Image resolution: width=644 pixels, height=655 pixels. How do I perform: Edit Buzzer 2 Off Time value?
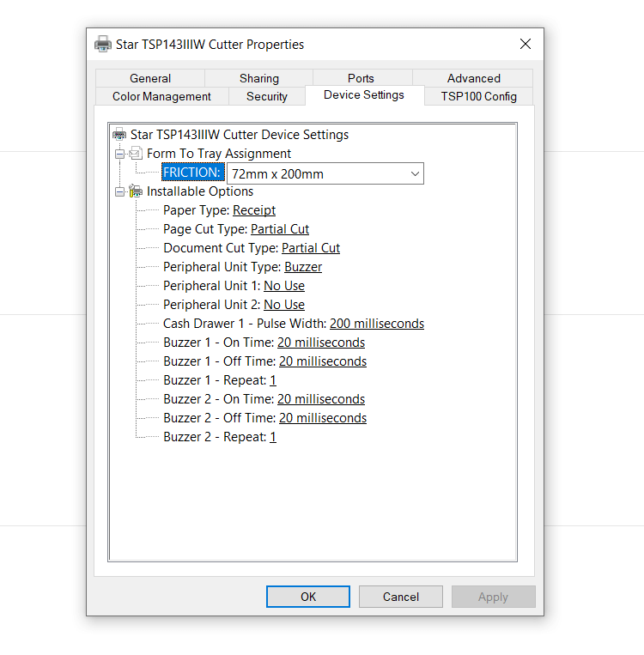[323, 418]
